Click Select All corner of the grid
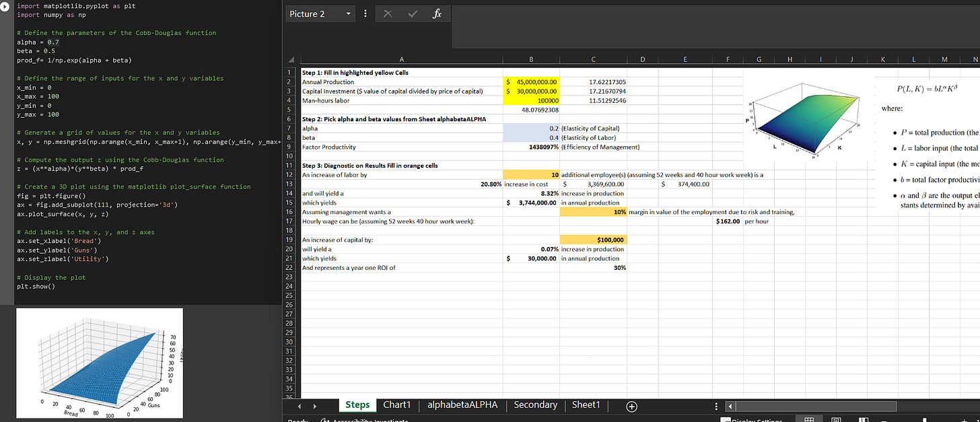 point(291,60)
